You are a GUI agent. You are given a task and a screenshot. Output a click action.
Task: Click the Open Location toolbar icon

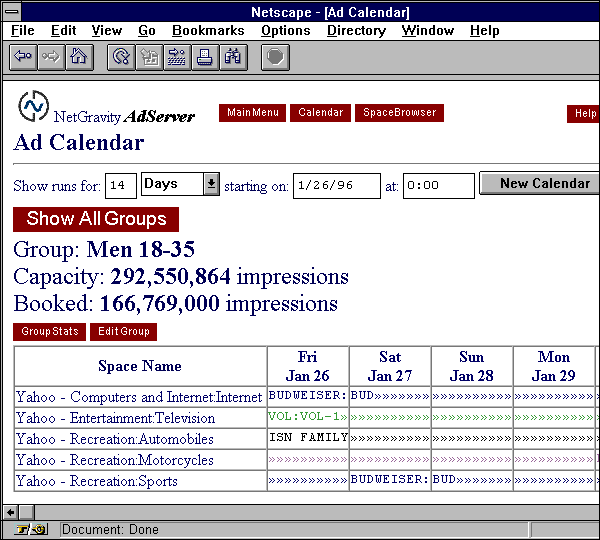(x=177, y=57)
